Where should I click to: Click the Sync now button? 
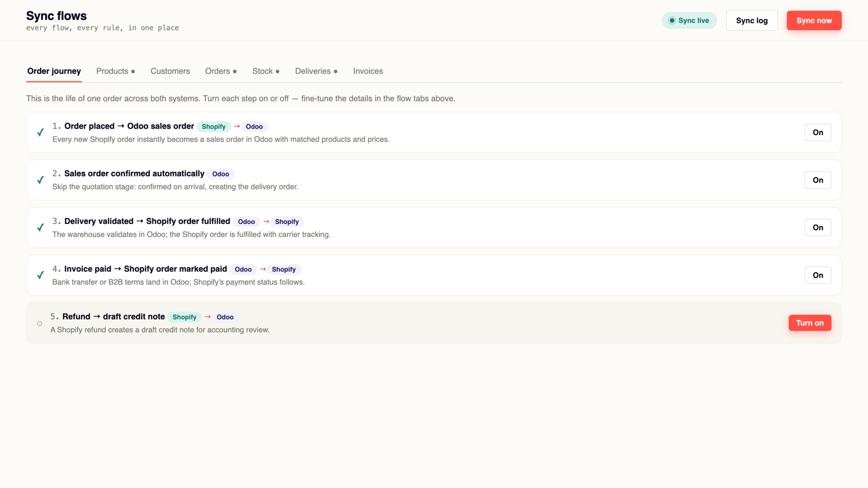click(814, 21)
